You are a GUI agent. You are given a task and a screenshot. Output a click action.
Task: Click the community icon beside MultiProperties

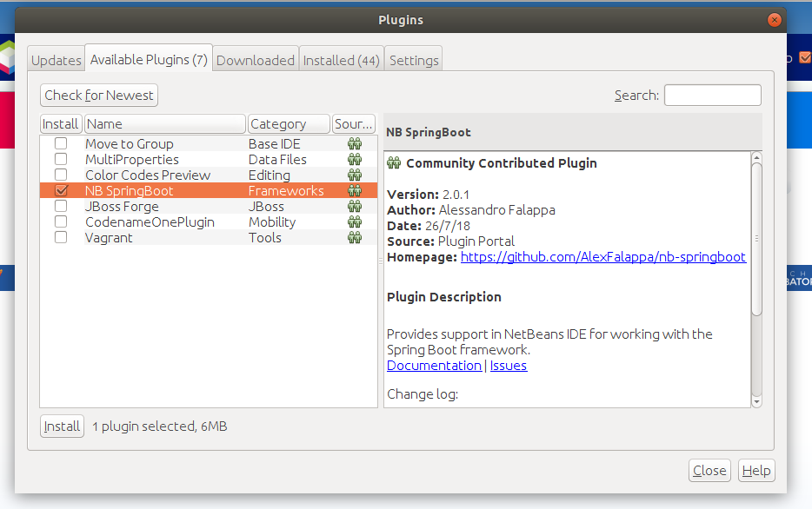click(355, 158)
